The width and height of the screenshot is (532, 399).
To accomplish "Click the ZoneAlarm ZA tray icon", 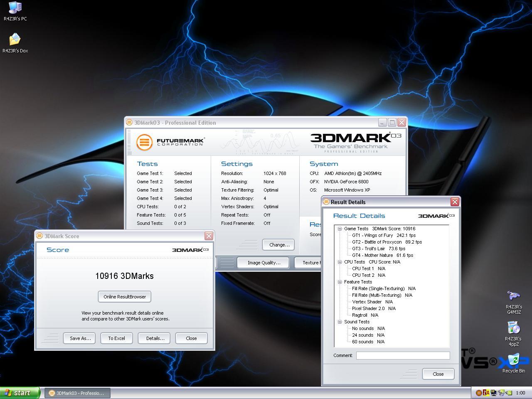I will (485, 393).
